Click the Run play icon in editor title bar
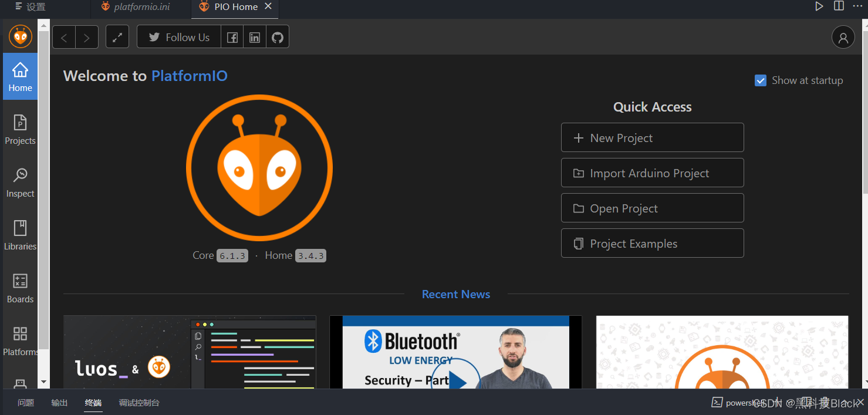This screenshot has height=415, width=868. (x=819, y=6)
